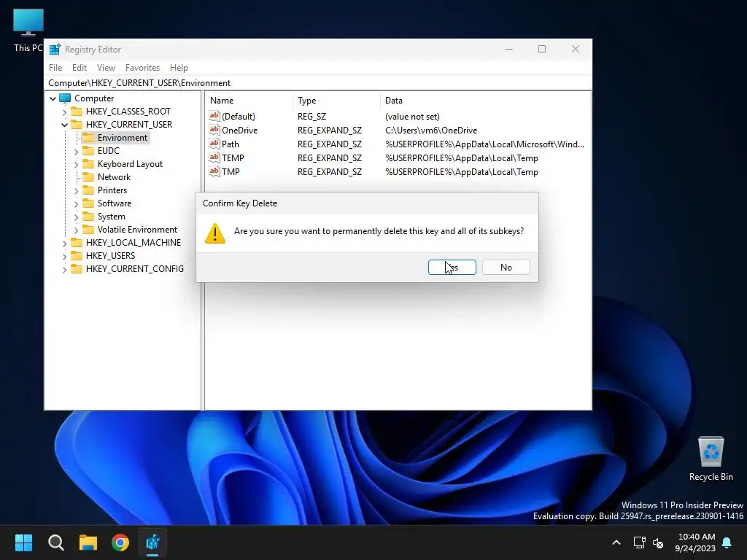This screenshot has height=560, width=747.
Task: Click the Registry Editor title bar icon
Action: coord(55,49)
